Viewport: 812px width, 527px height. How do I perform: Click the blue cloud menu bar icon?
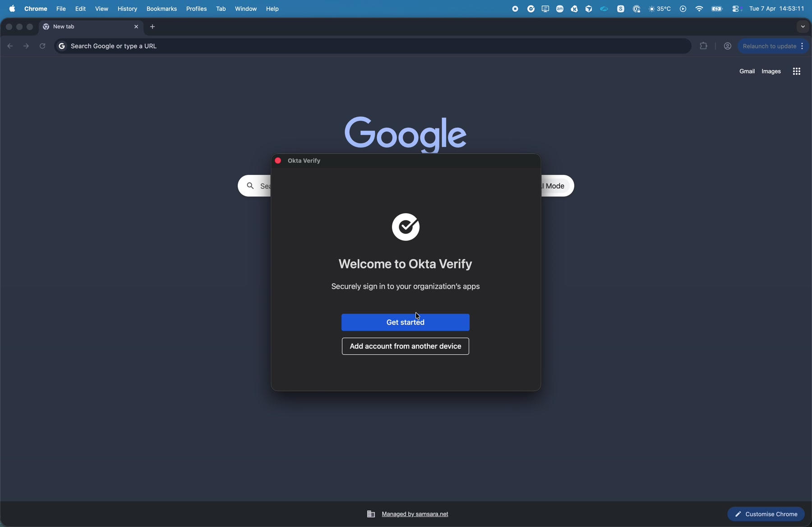[x=604, y=9]
